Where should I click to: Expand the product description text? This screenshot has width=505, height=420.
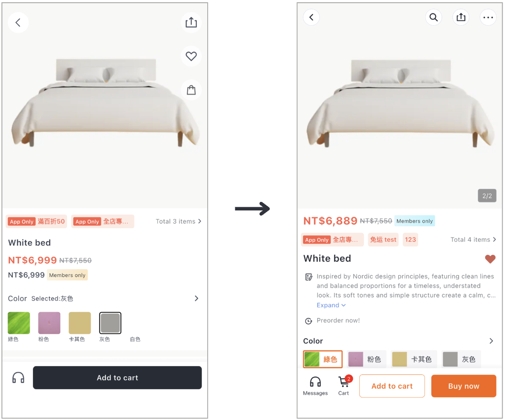331,305
